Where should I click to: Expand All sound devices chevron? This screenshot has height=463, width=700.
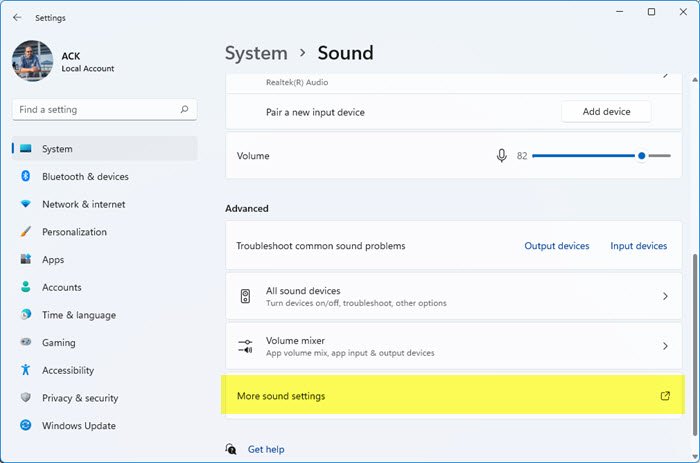(x=665, y=296)
